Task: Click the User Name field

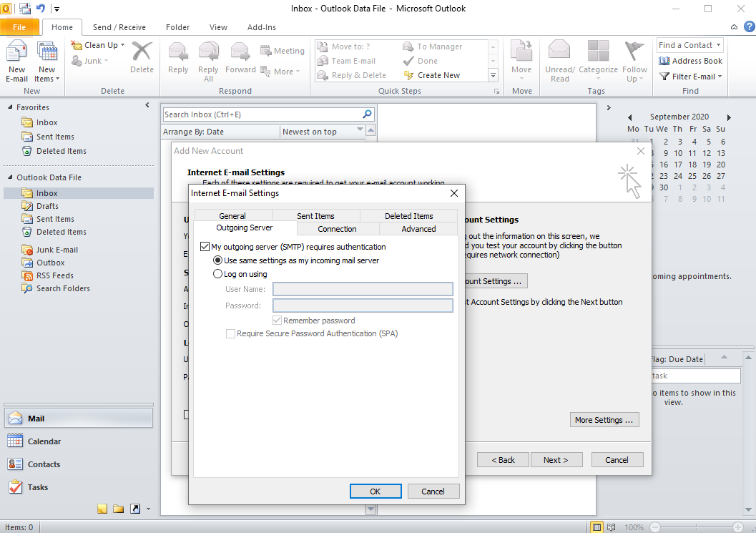Action: tap(363, 289)
